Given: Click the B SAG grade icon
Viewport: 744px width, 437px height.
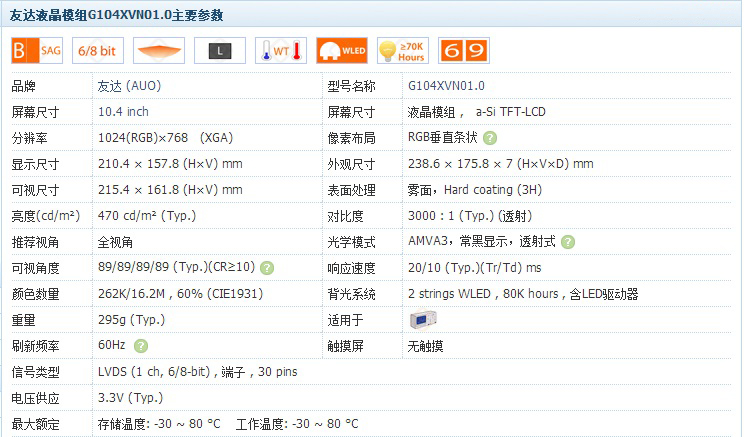Looking at the screenshot, I should [37, 51].
